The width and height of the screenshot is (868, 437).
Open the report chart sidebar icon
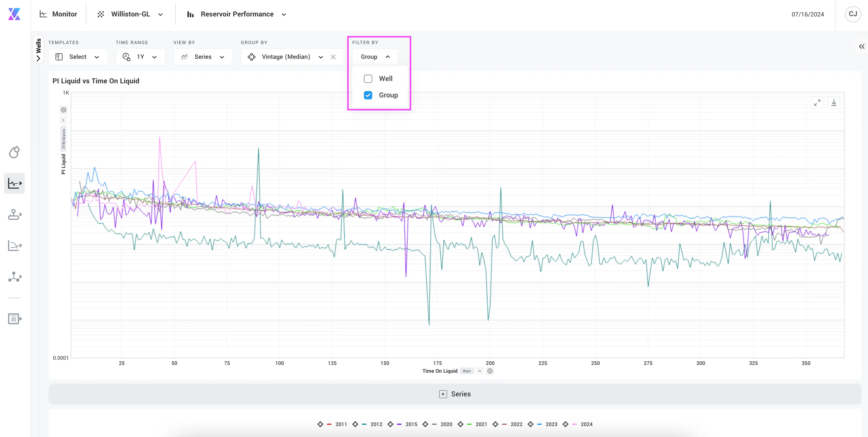(14, 319)
